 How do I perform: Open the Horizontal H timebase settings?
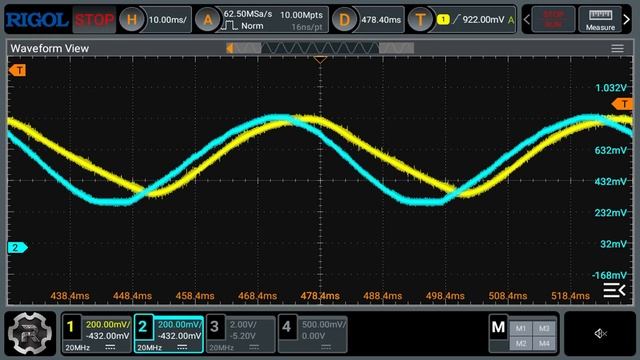(x=131, y=20)
